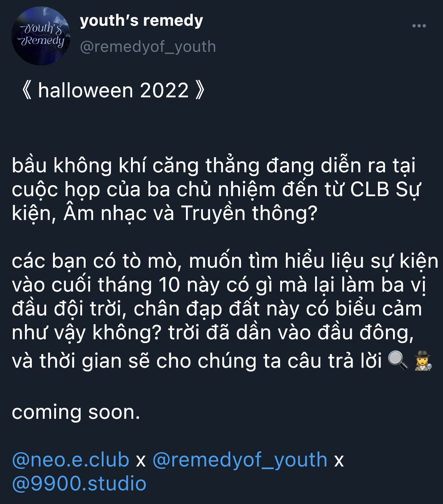The width and height of the screenshot is (443, 504).
Task: Click the paragraph starting 'bầu không khí'
Action: click(x=216, y=189)
